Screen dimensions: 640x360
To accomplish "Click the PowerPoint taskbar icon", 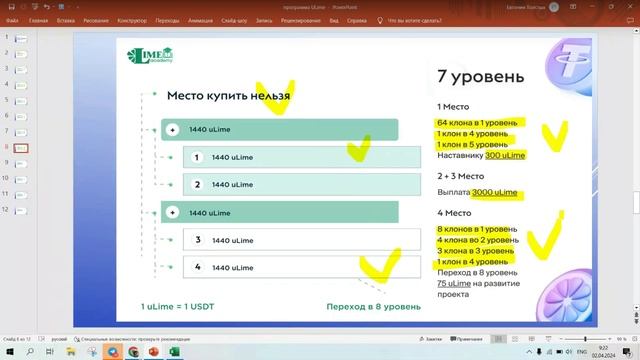I will tap(153, 351).
